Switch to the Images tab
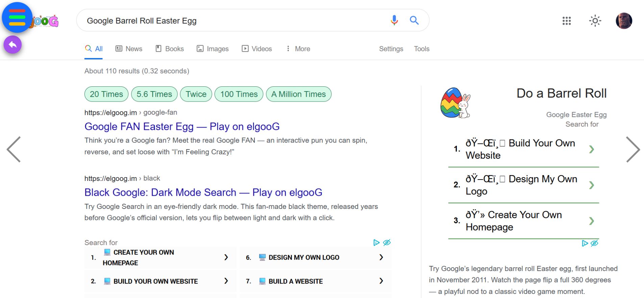This screenshot has width=644, height=298. [x=213, y=49]
